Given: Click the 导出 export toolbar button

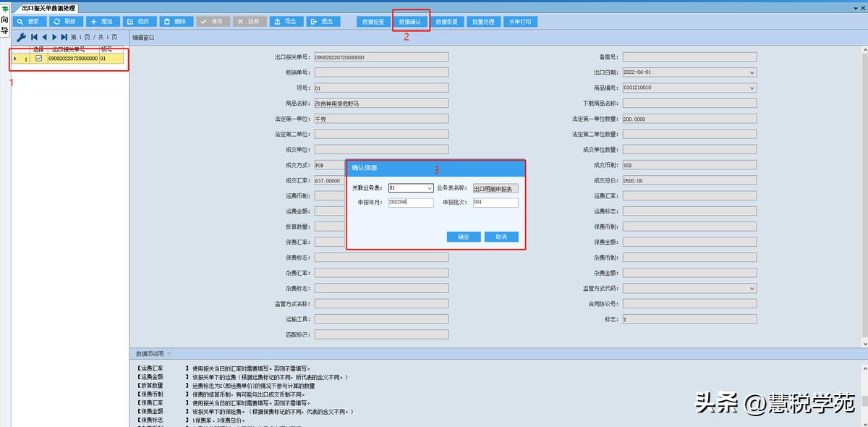Looking at the screenshot, I should coord(287,22).
